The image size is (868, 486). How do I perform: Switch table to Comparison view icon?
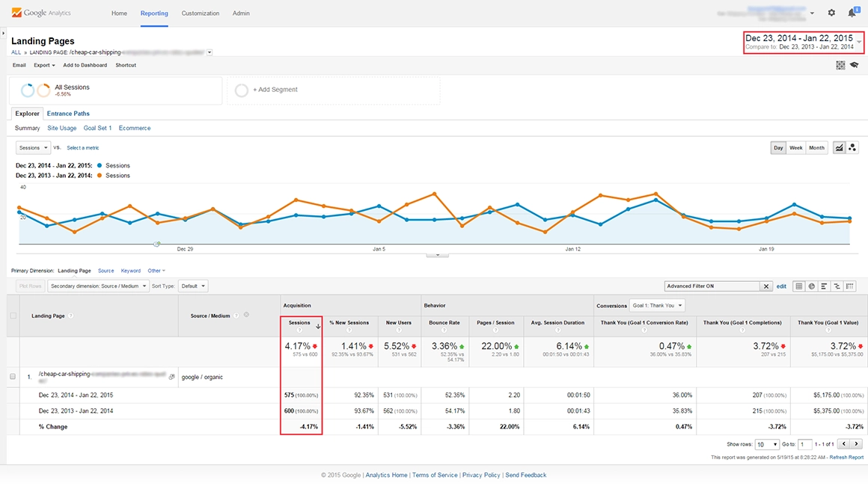[837, 286]
